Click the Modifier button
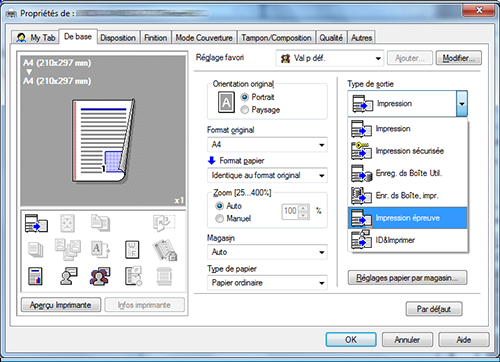The height and width of the screenshot is (362, 500). tap(459, 58)
